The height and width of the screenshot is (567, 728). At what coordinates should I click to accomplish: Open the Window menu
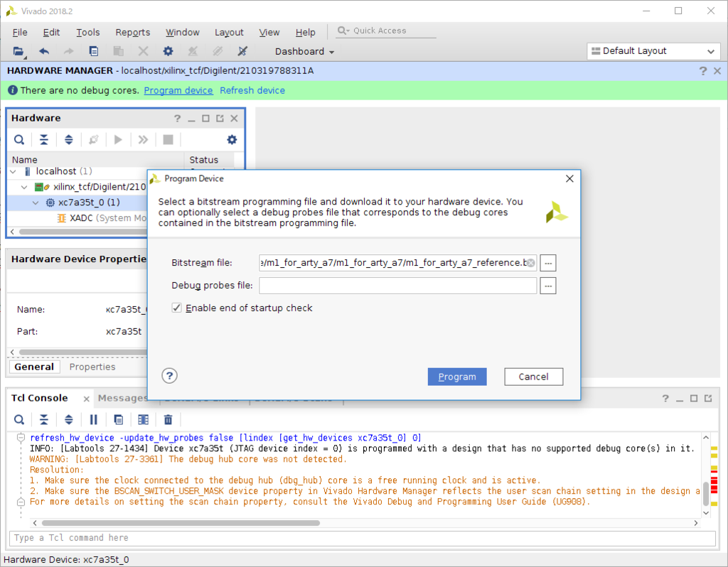click(183, 33)
